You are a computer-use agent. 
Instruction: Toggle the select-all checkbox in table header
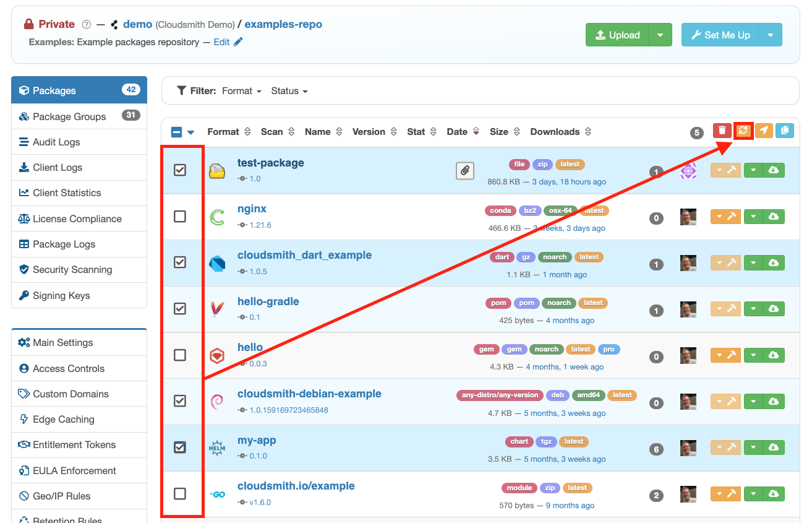[176, 132]
